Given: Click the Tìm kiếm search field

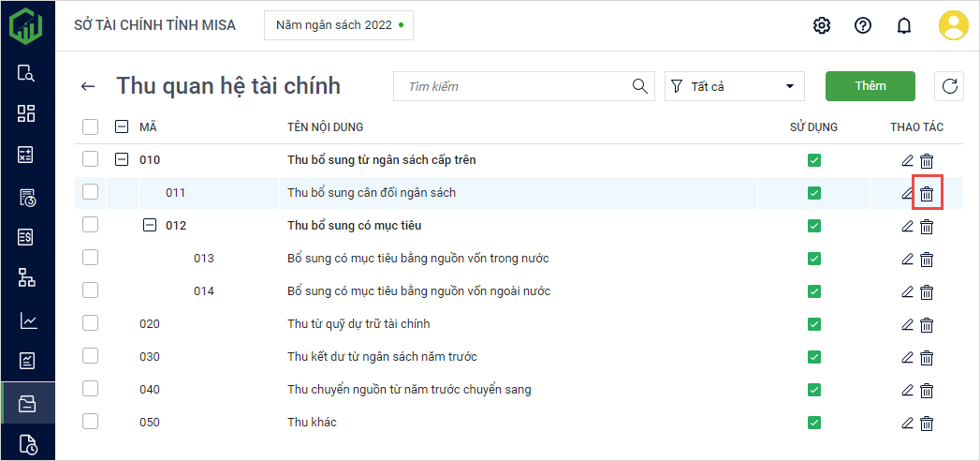Looking at the screenshot, I should [515, 86].
